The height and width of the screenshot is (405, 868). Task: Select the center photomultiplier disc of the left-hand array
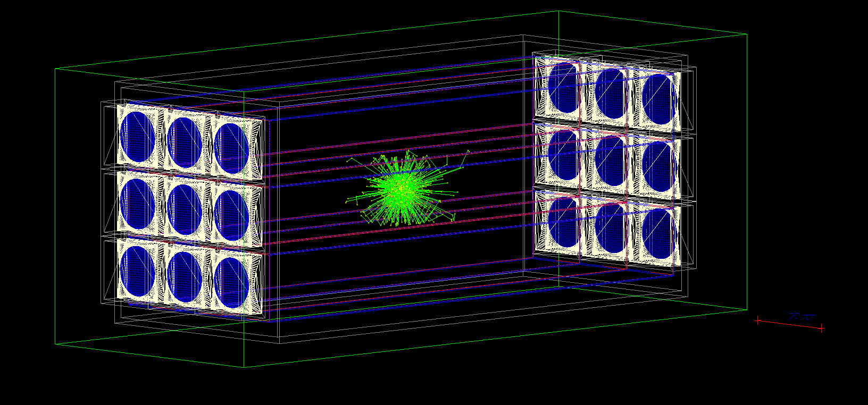click(184, 209)
